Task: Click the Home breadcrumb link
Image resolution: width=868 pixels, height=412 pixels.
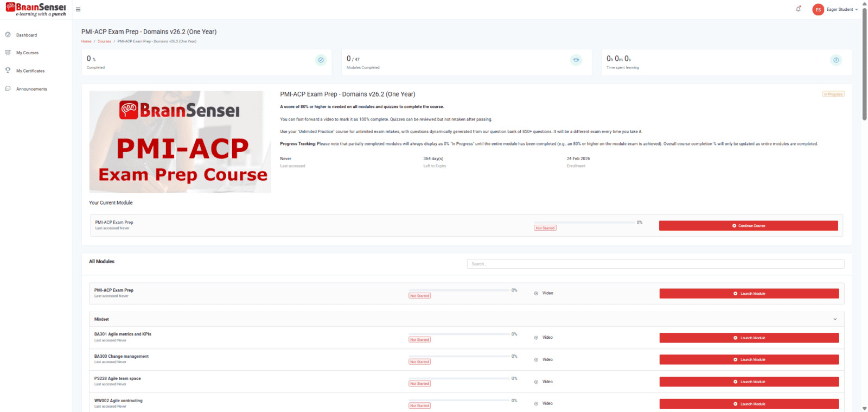Action: (86, 41)
